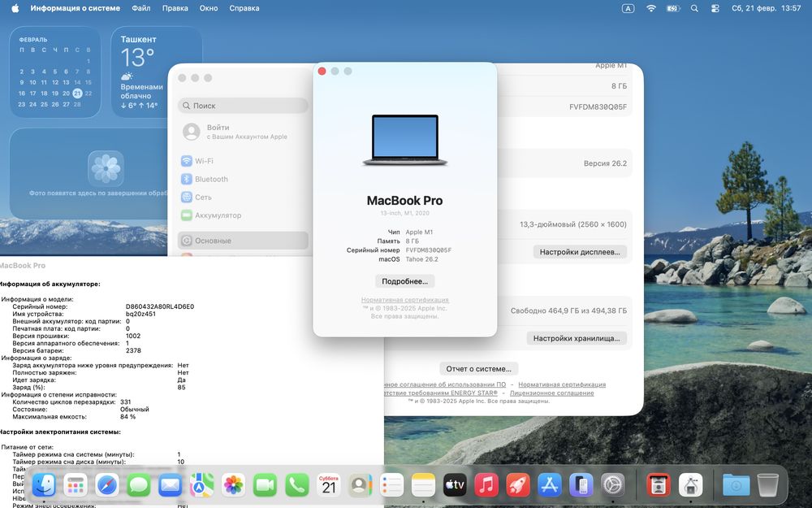Open System Information icon in Dock
812x508 pixels.
tap(690, 485)
